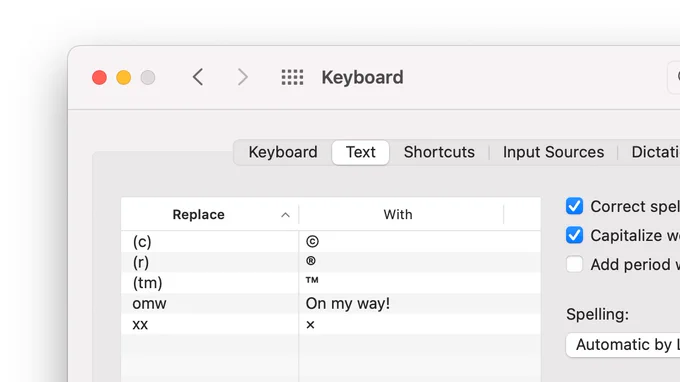Click the yellow minimize window button

pyautogui.click(x=124, y=78)
